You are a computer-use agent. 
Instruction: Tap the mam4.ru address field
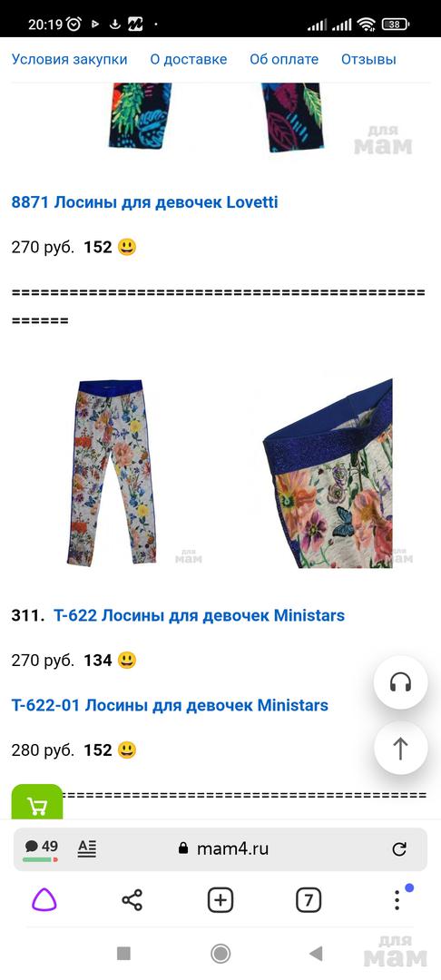pos(232,848)
